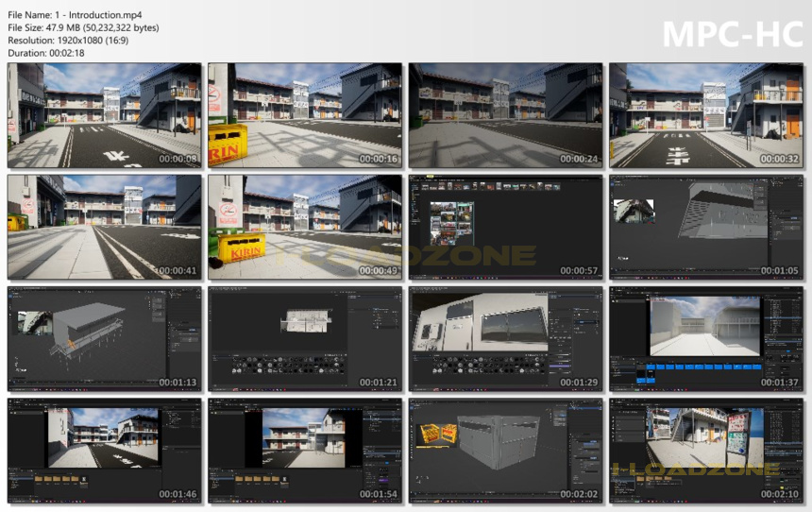
Task: Open the thumbnail at 00:00:49
Action: click(305, 227)
